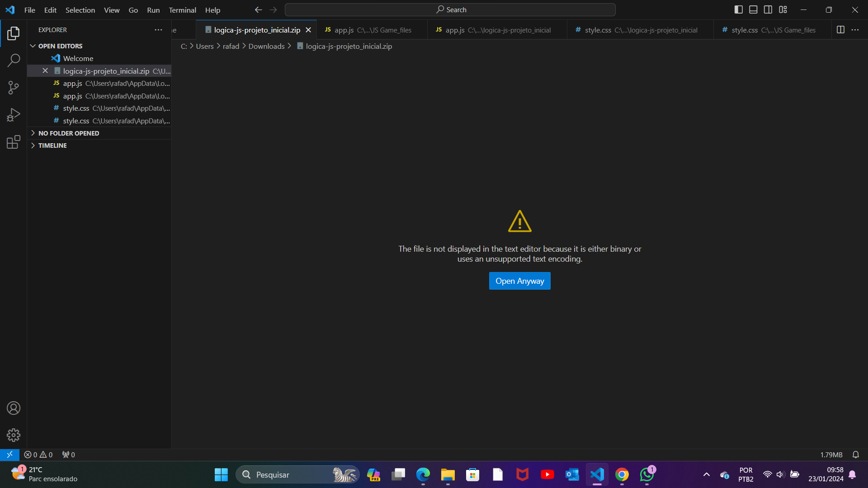Click the toggle sidebar layout icon

[x=739, y=10]
